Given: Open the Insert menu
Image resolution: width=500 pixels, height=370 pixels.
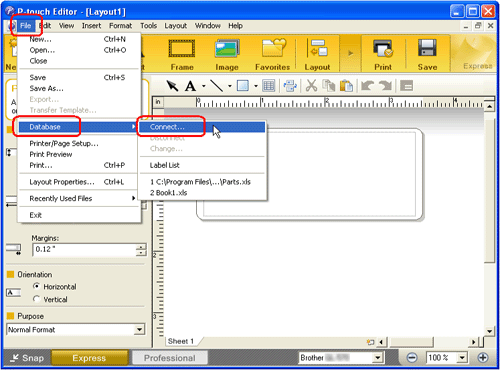Looking at the screenshot, I should 91,26.
